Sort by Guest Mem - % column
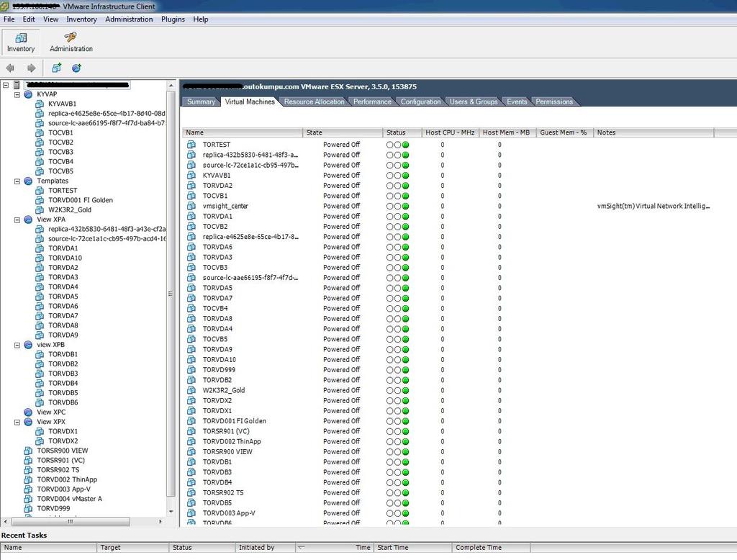The width and height of the screenshot is (737, 560). click(x=564, y=132)
